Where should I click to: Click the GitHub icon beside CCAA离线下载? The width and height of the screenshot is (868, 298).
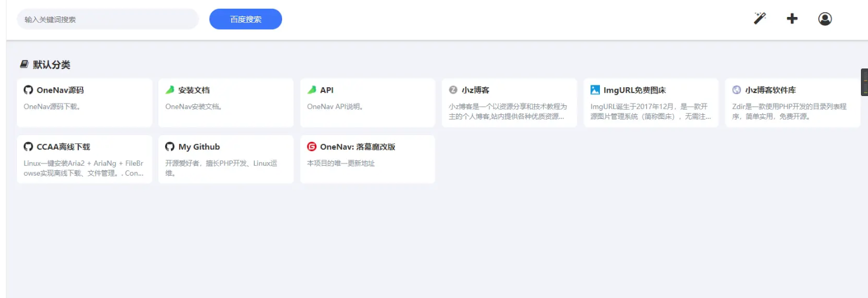point(28,147)
